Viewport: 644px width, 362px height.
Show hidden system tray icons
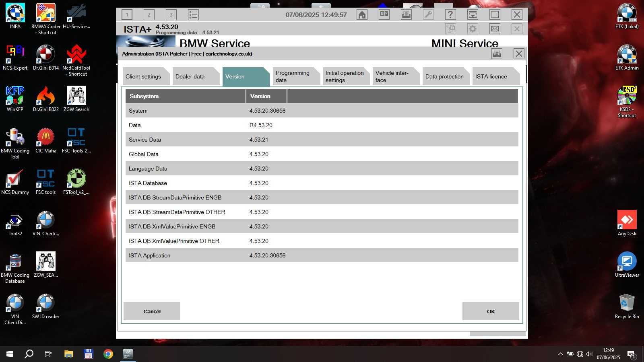click(560, 354)
